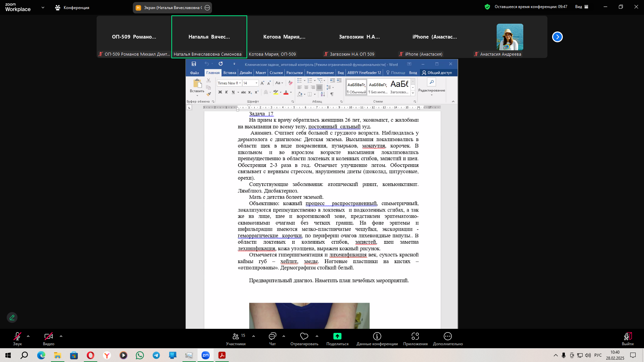The image size is (644, 362).
Task: Click Save icon in Word
Action: [x=194, y=64]
